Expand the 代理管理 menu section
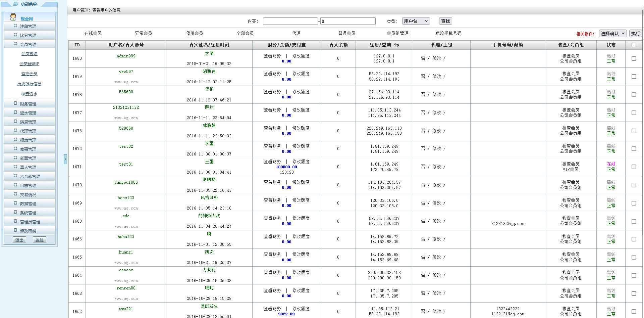The height and width of the screenshot is (318, 644). 28,131
